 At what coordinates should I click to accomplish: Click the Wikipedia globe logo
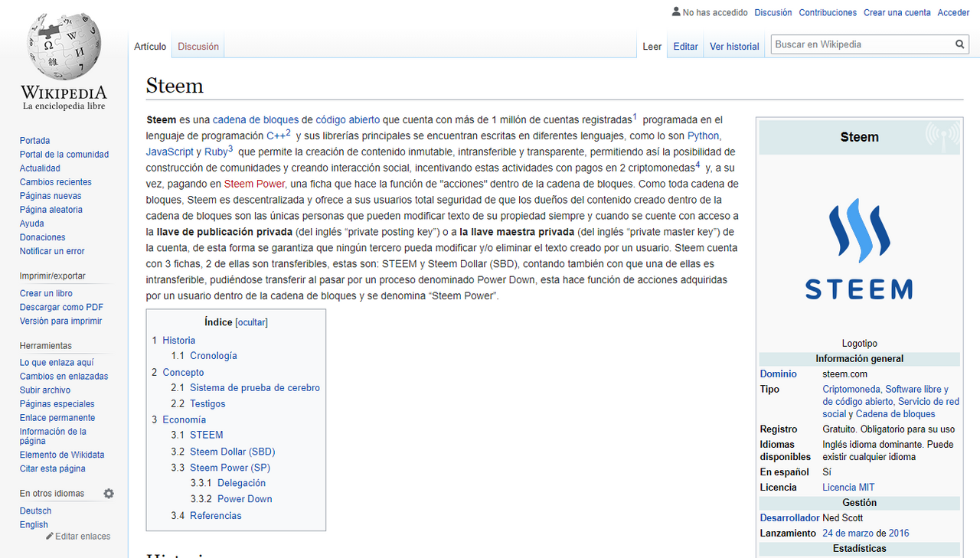coord(64,45)
